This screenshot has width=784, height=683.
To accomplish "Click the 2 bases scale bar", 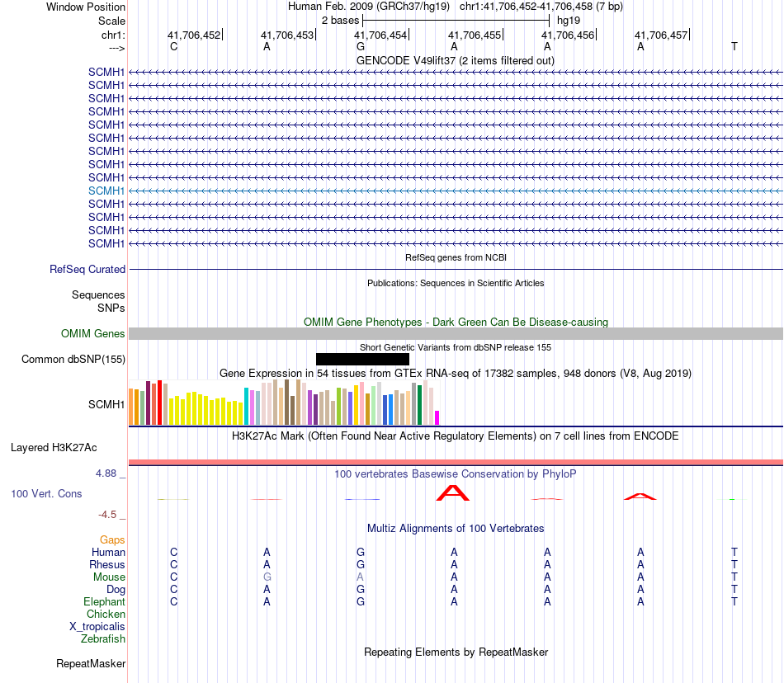I will click(456, 21).
